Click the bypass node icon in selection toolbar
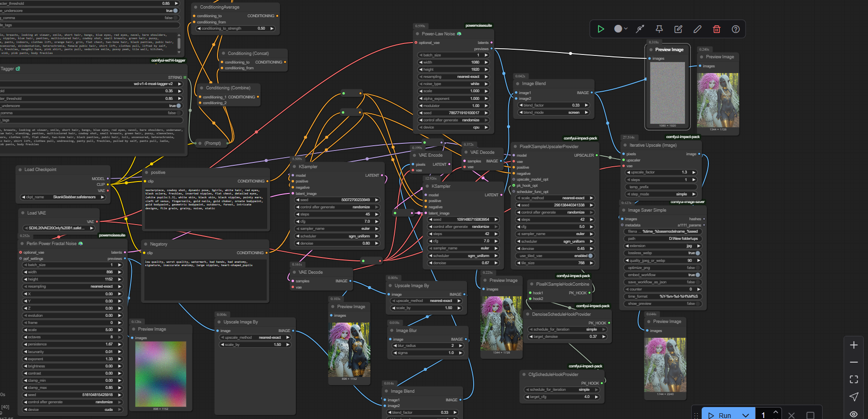This screenshot has width=868, height=419. pos(640,29)
